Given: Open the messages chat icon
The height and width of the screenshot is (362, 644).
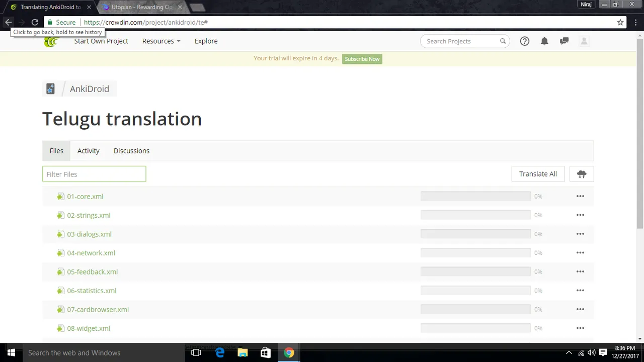Looking at the screenshot, I should 564,41.
